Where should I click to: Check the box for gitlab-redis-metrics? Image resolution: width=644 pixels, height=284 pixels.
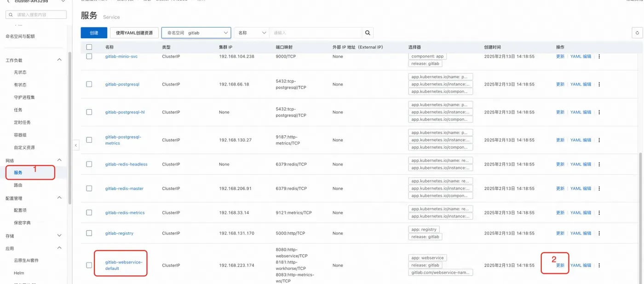pyautogui.click(x=89, y=213)
